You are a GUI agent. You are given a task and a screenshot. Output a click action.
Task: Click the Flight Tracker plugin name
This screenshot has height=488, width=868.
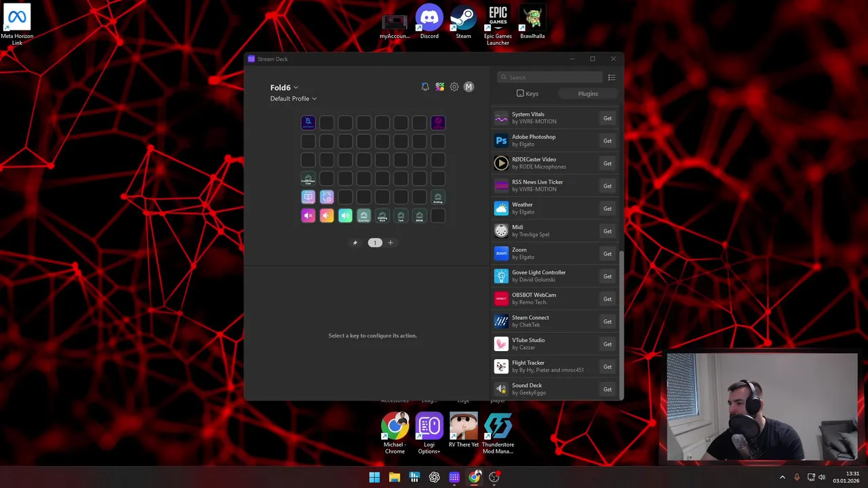[x=528, y=363]
